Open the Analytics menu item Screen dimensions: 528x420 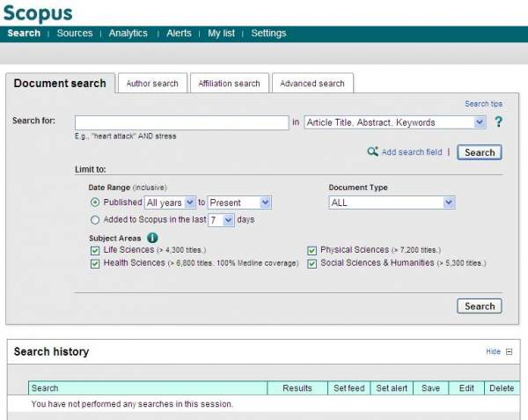128,33
